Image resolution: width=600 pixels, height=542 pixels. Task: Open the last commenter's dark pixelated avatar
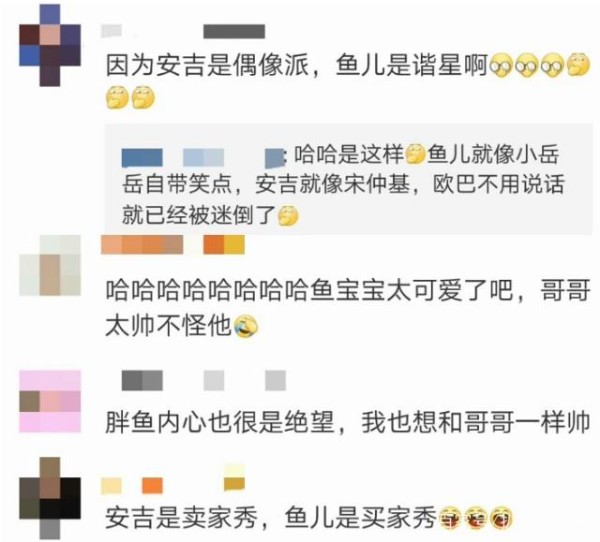(x=50, y=498)
